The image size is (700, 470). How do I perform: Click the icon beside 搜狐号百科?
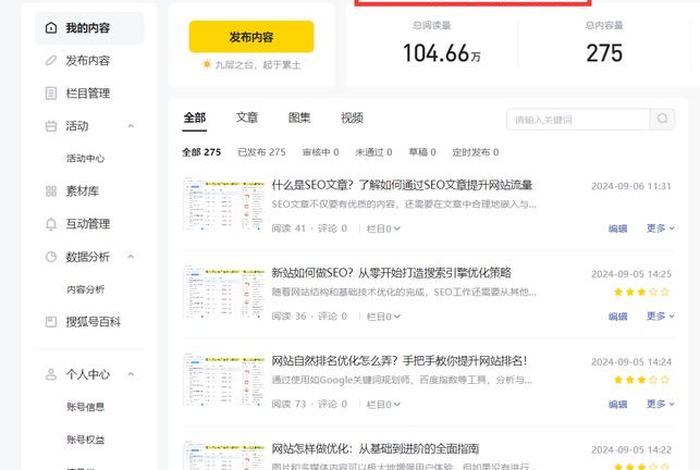click(51, 321)
